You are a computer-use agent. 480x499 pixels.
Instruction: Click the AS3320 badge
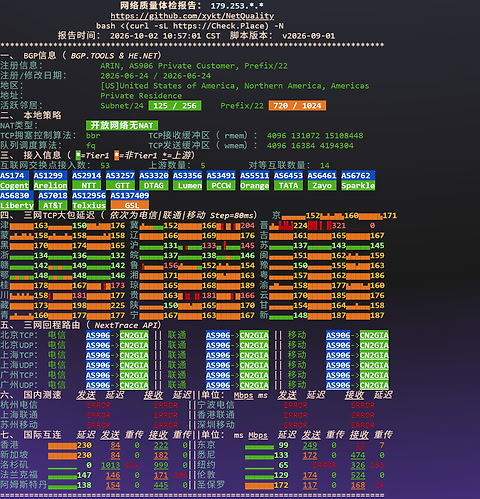[154, 175]
